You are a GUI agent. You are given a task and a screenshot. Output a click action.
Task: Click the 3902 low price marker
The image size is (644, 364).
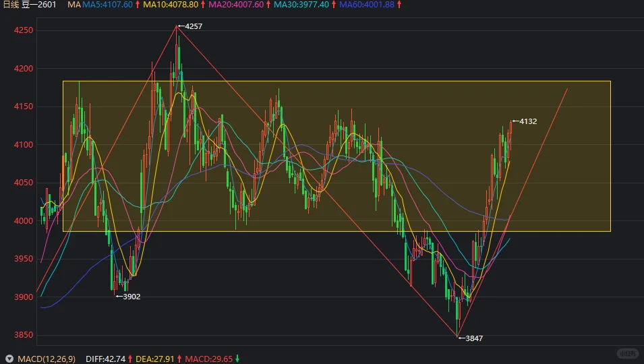click(131, 297)
